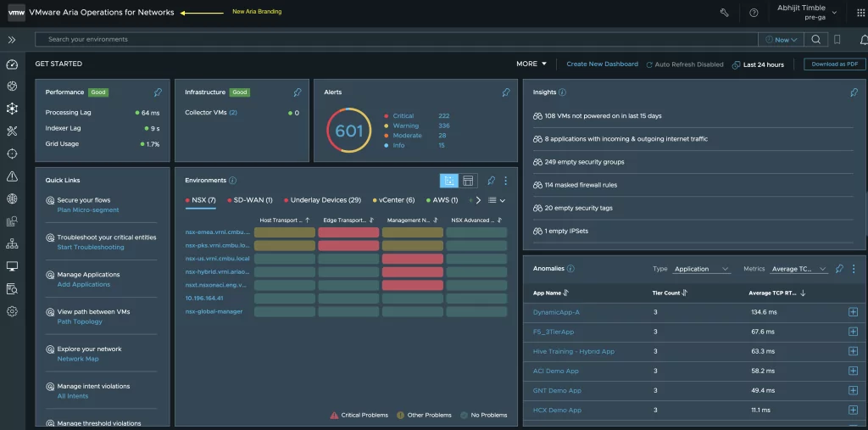This screenshot has width=868, height=430.
Task: Open the globe icon in sidebar
Action: 12,198
